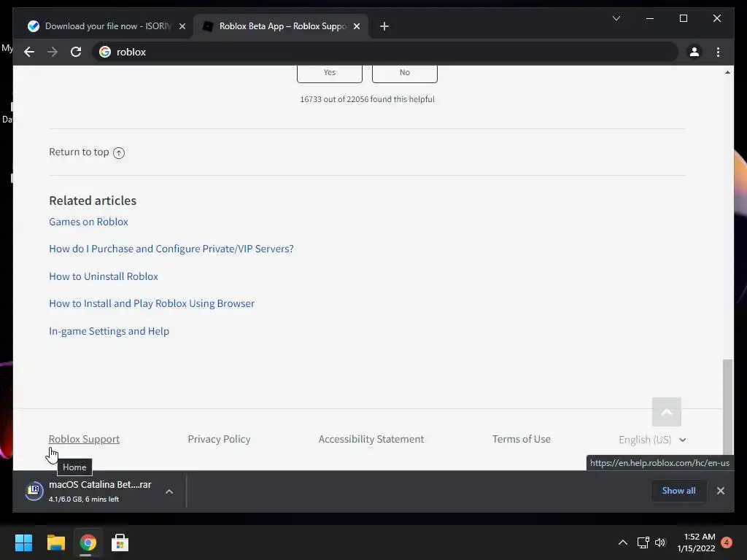Reload the current page
Screen dimensions: 747x560
76,52
